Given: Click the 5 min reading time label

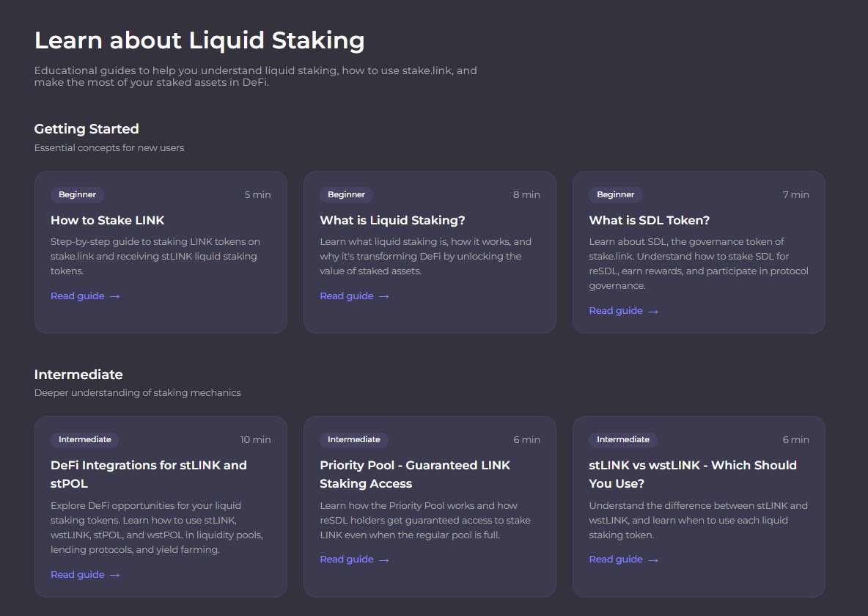Looking at the screenshot, I should coord(257,194).
